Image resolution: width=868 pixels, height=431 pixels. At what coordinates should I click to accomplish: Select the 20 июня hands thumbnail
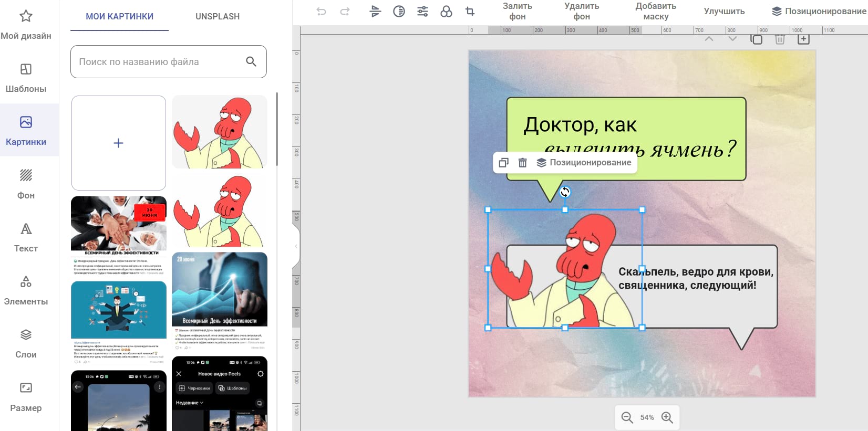119,236
